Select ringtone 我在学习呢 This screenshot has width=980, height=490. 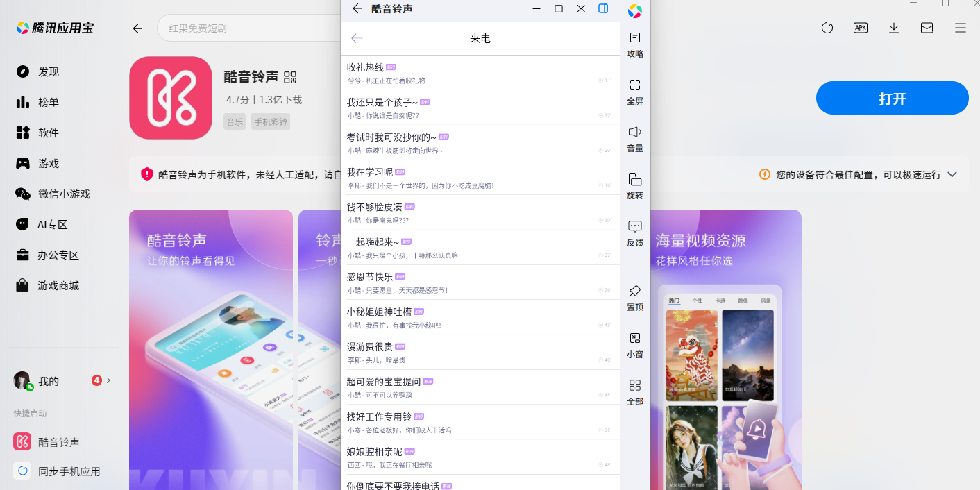pyautogui.click(x=480, y=178)
